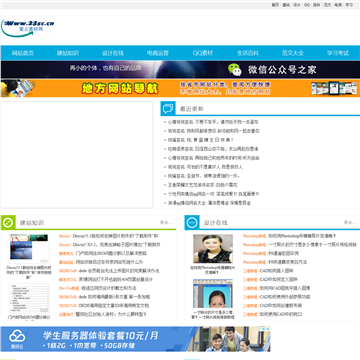
Task: Open recent update '经典语录签名: 日落西山你不陪'
Action: coord(213,149)
